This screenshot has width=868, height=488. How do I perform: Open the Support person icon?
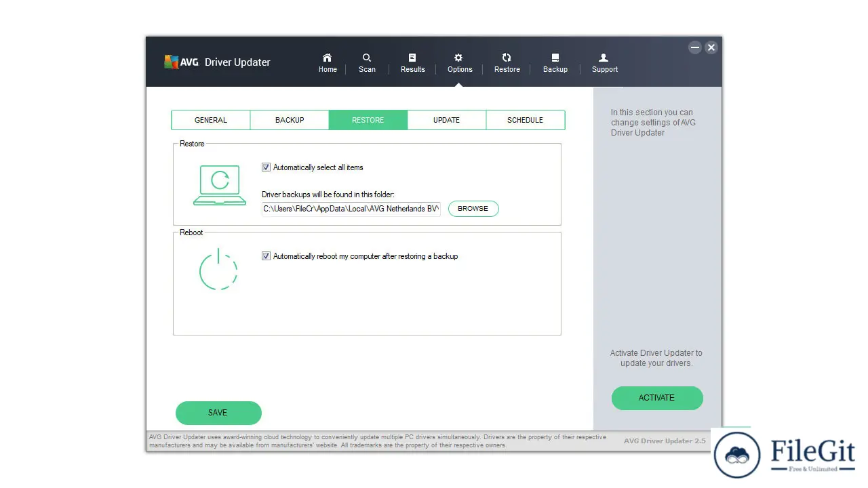(604, 58)
